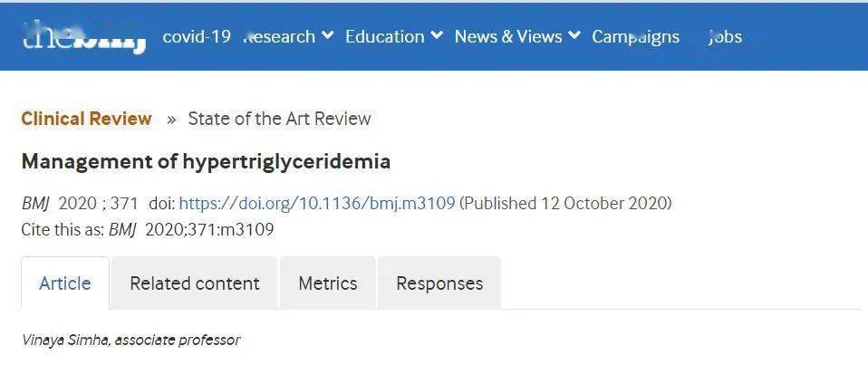Switch to the Related content tab
Viewport: 868px width, 365px height.
[x=195, y=283]
